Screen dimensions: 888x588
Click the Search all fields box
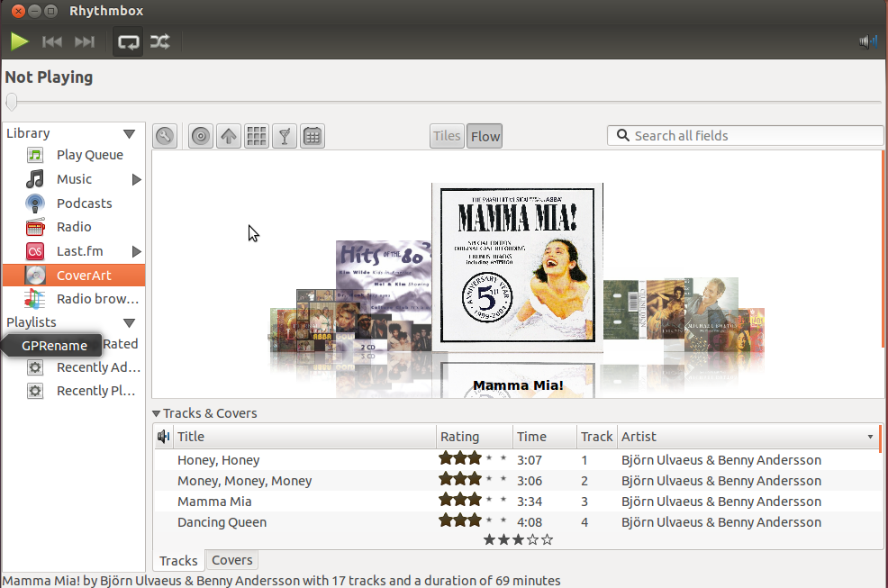click(x=745, y=135)
